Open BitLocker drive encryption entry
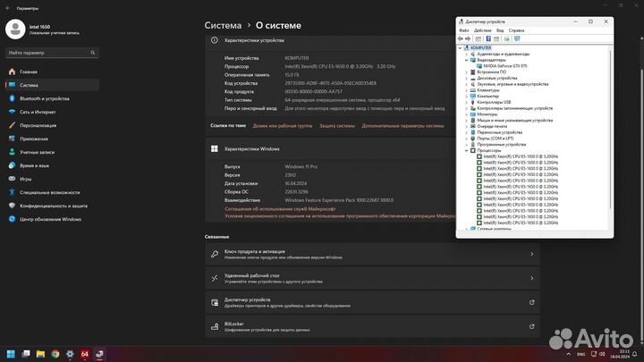This screenshot has width=644, height=362. coord(372,327)
